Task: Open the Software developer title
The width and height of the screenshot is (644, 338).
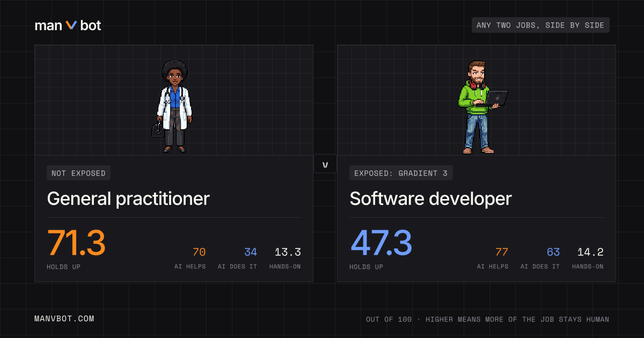Action: 430,199
